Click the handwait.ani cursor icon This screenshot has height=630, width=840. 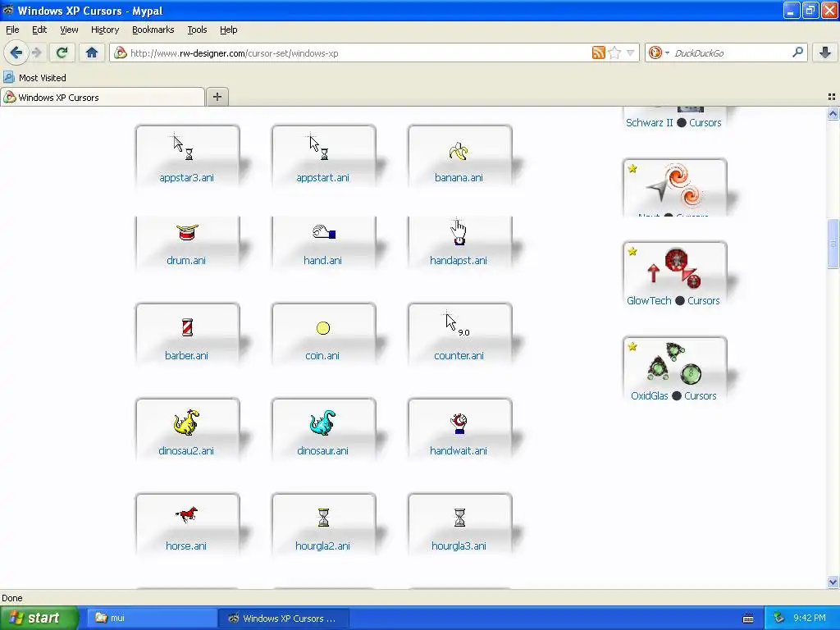[459, 423]
